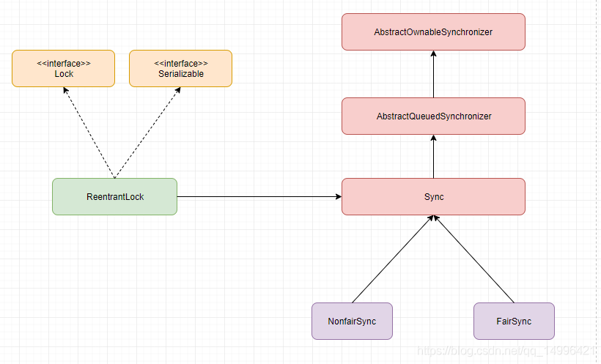The width and height of the screenshot is (601, 364).
Task: Select dashed arrow pointing to Lock interface
Action: click(89, 133)
